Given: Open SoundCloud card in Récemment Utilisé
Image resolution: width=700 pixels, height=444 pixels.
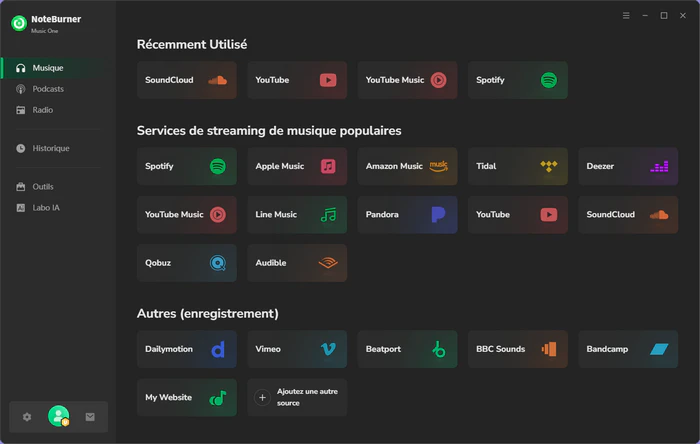Looking at the screenshot, I should click(187, 80).
